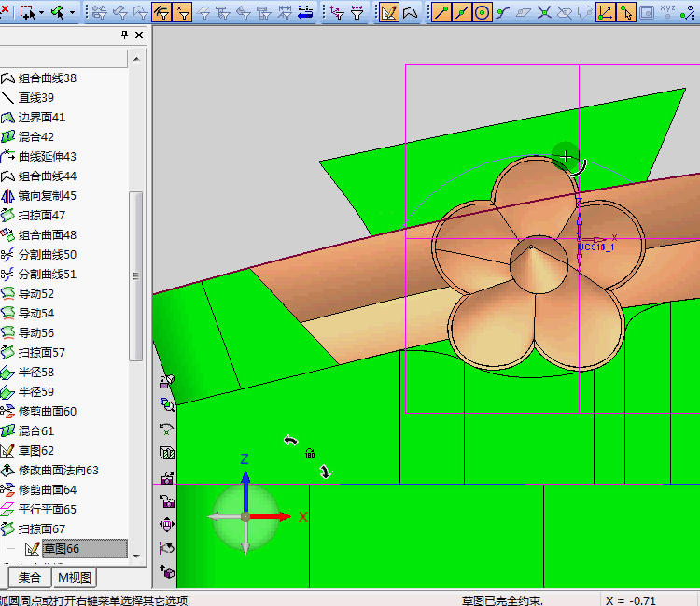This screenshot has width=700, height=606.
Task: Select the sketch pencil tool in toolbar
Action: pos(389,12)
